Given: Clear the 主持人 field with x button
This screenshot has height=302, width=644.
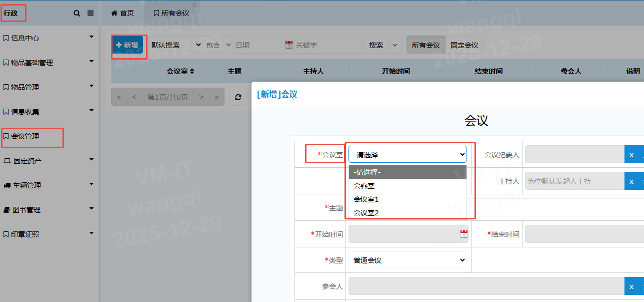Looking at the screenshot, I should pyautogui.click(x=631, y=181).
